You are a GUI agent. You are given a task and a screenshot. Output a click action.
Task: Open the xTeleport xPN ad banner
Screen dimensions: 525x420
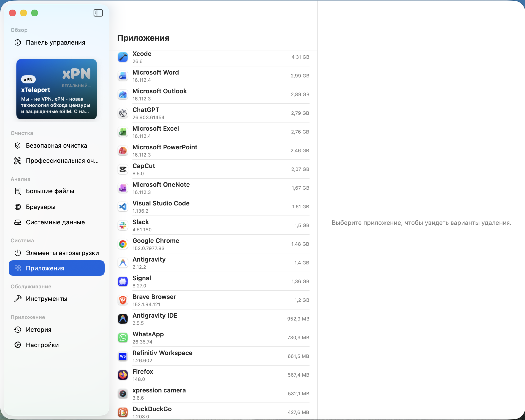(x=56, y=89)
